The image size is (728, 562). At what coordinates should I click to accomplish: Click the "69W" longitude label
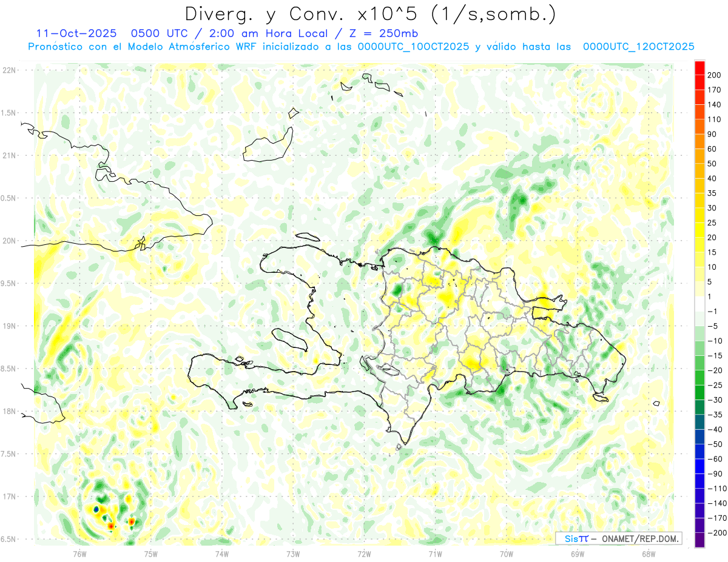[578, 554]
